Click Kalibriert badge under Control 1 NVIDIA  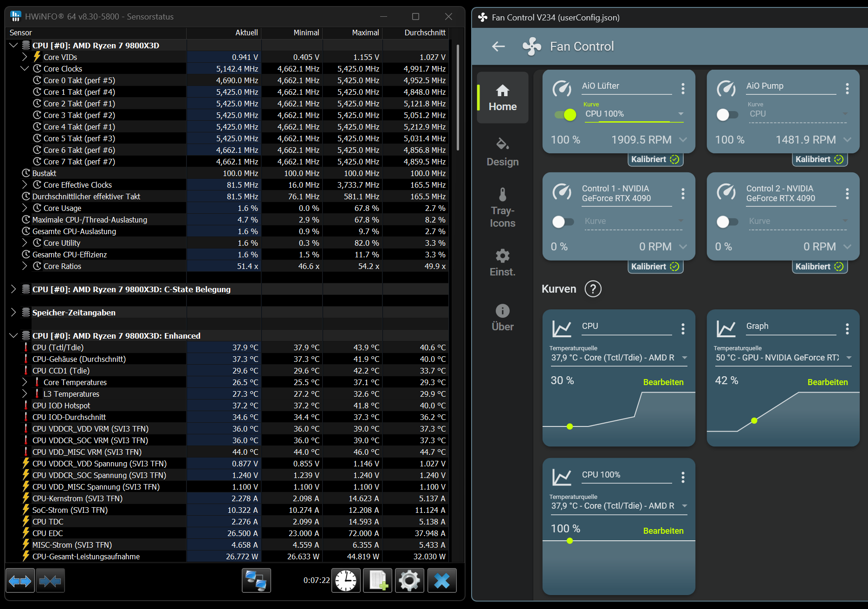coord(655,267)
